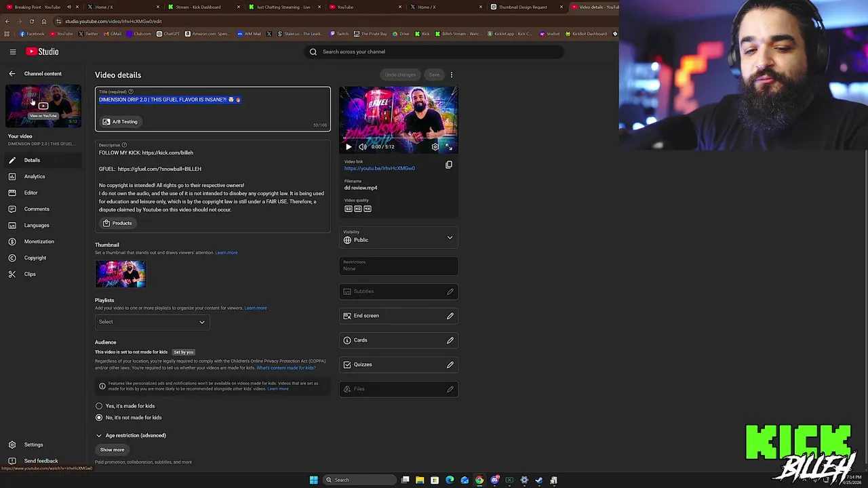The image size is (868, 488).
Task: Click the sidebar video thumbnail
Action: click(43, 106)
